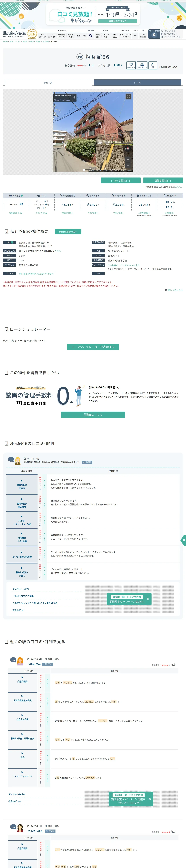Screen dimensions: 186x868
Task: Open the 口コミ画像投稿 menu item
Action: point(143,36)
